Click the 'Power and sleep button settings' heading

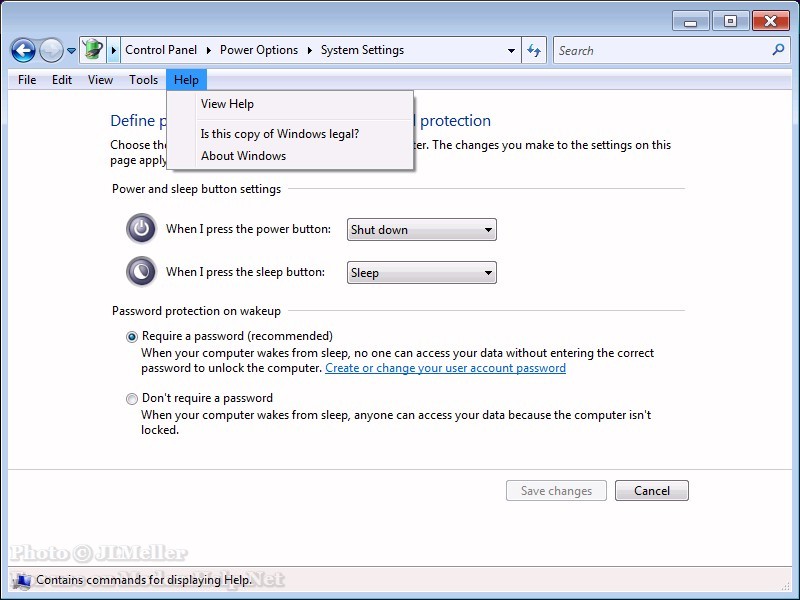(196, 189)
